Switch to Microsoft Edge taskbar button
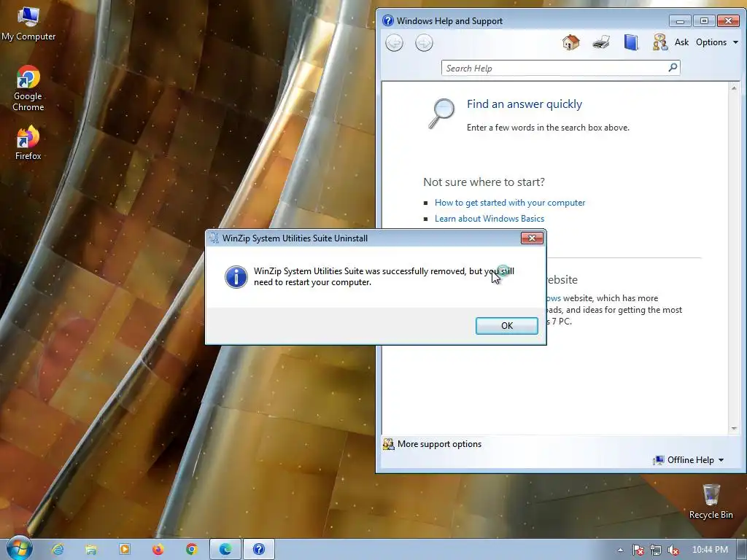The height and width of the screenshot is (560, 747). [225, 550]
